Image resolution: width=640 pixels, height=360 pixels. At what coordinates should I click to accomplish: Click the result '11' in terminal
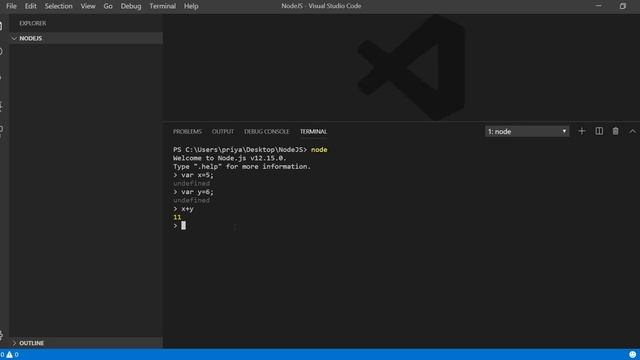pyautogui.click(x=177, y=217)
